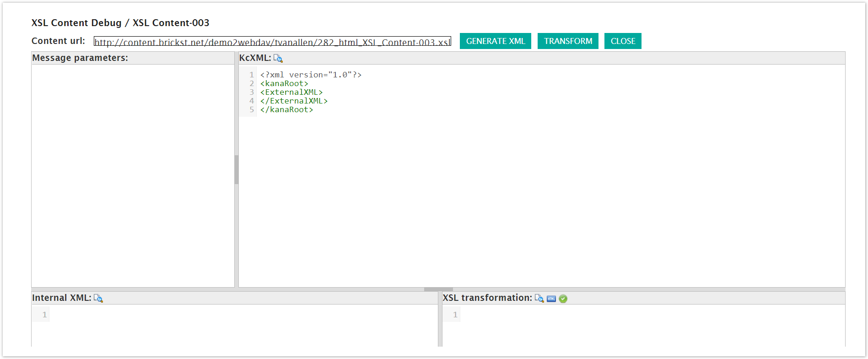The image size is (868, 359).
Task: Click line 1 of Internal XML editor
Action: [243, 315]
